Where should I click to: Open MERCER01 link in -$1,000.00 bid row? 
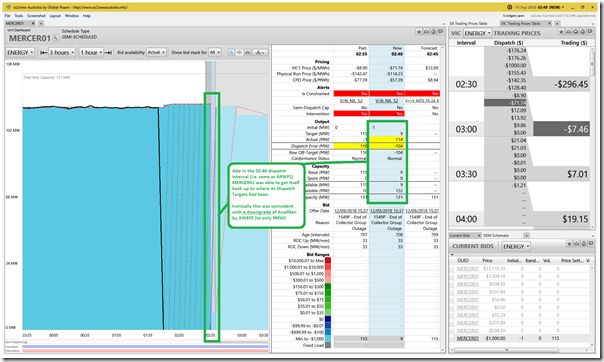468,339
